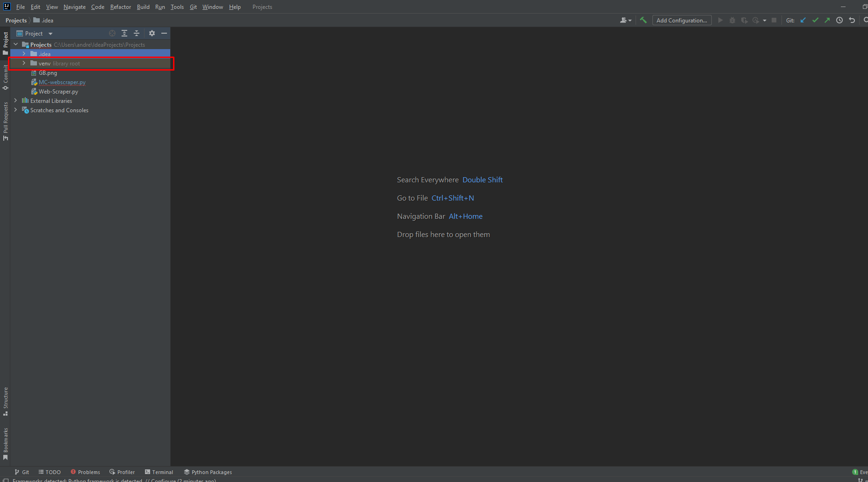Click the Build Project hammer icon
868x482 pixels.
point(644,20)
